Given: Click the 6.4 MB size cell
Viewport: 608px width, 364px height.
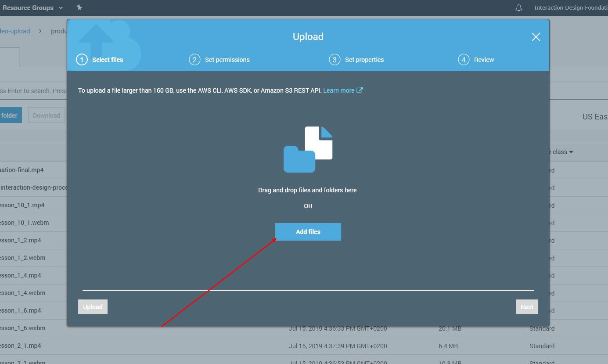Looking at the screenshot, I should (448, 346).
